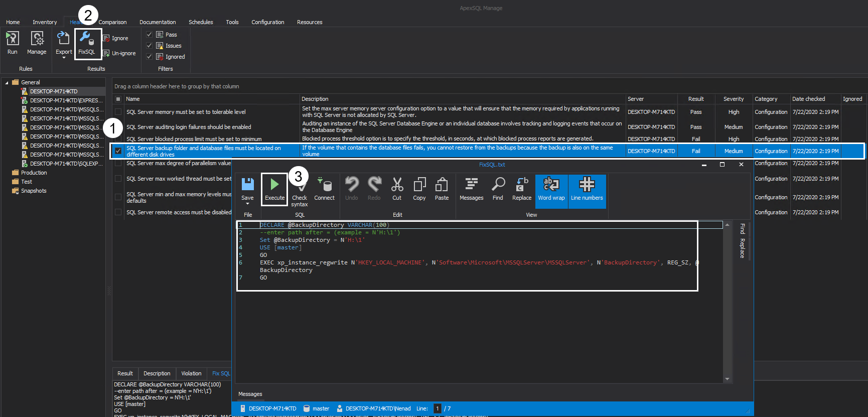Screen dimensions: 868x417
Task: Uncheck the backup folder rule row checkbox
Action: (118, 151)
